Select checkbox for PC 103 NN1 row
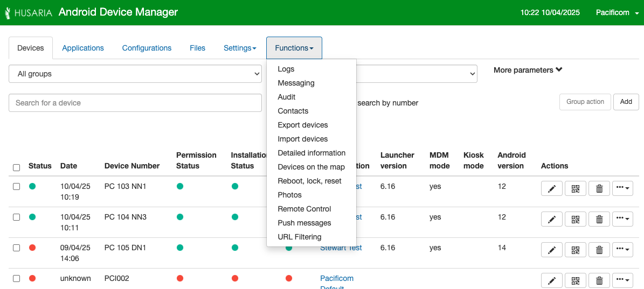644x289 pixels. coord(16,187)
